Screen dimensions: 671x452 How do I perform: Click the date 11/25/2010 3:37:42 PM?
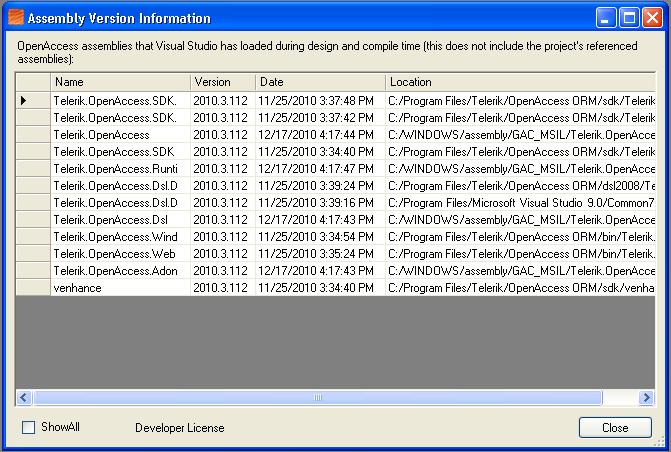coord(320,118)
